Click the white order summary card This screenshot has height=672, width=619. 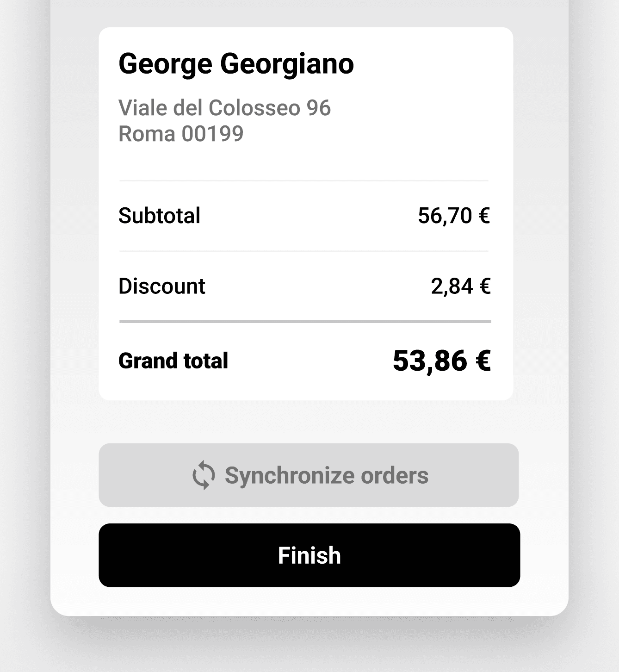click(306, 214)
